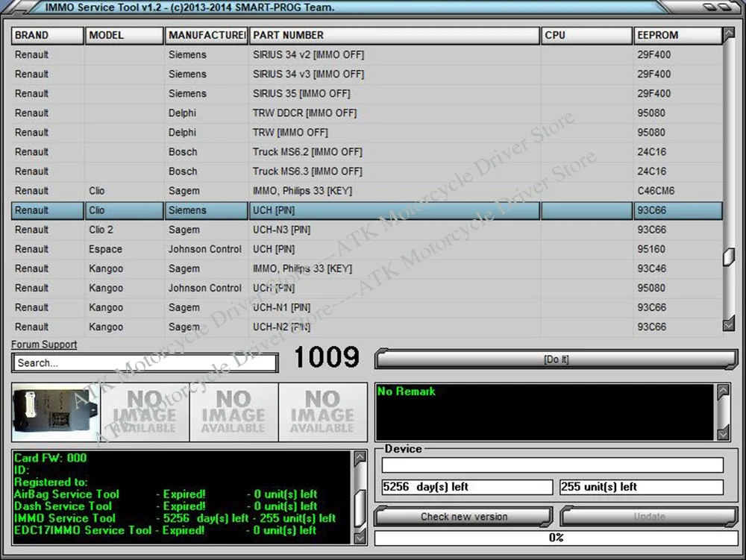Select Kangoo Sagem IMMO, Philips 33 [KEY] row
The height and width of the screenshot is (560, 746).
point(367,269)
